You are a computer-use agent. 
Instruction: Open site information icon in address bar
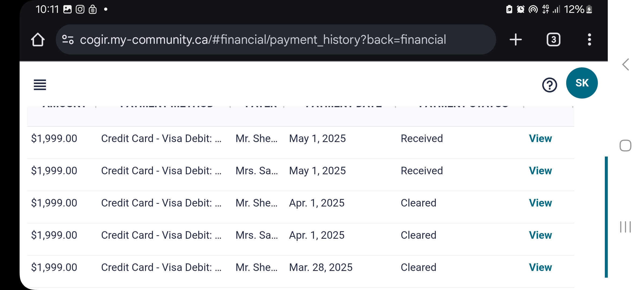click(68, 40)
